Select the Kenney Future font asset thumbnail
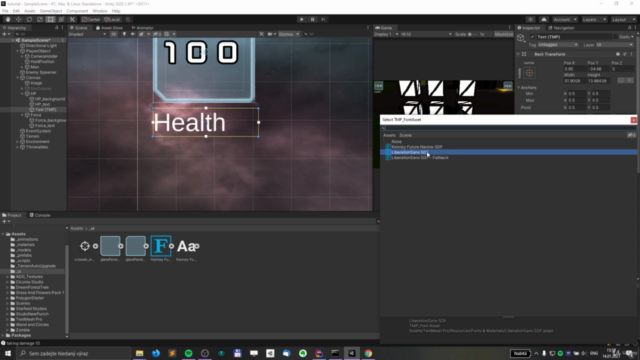 160,246
